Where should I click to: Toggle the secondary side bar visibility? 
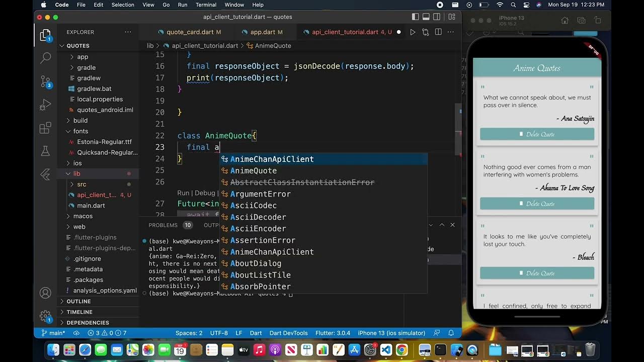coord(437,17)
